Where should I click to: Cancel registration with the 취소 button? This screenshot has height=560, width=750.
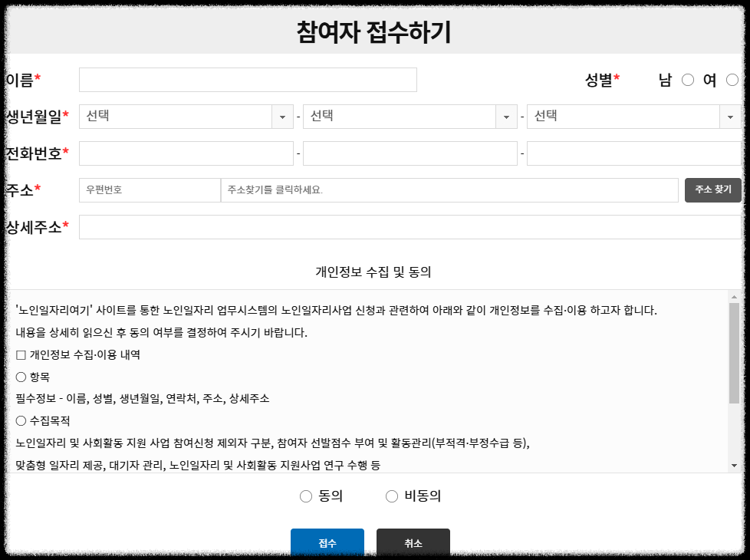coord(413,542)
